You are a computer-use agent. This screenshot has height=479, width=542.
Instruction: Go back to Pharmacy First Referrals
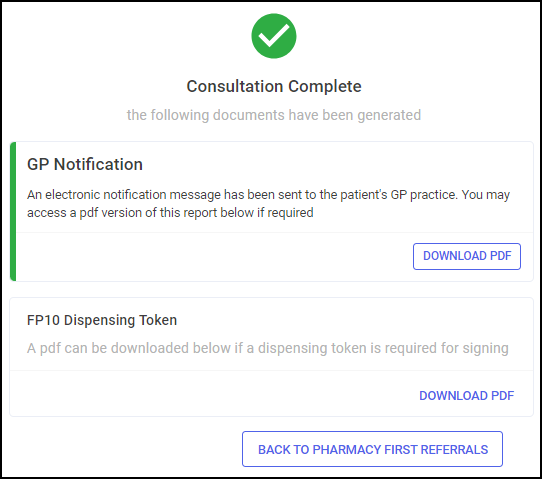(x=372, y=449)
